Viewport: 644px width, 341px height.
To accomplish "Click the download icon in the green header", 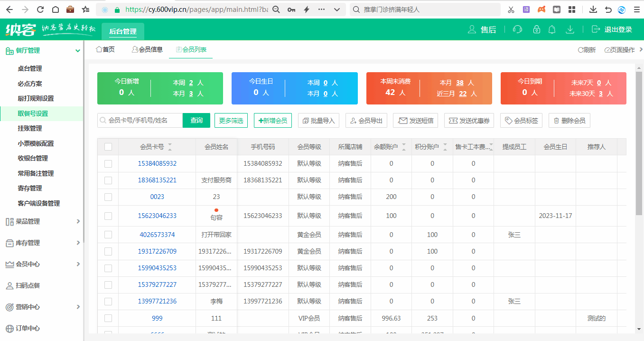I will pos(569,29).
